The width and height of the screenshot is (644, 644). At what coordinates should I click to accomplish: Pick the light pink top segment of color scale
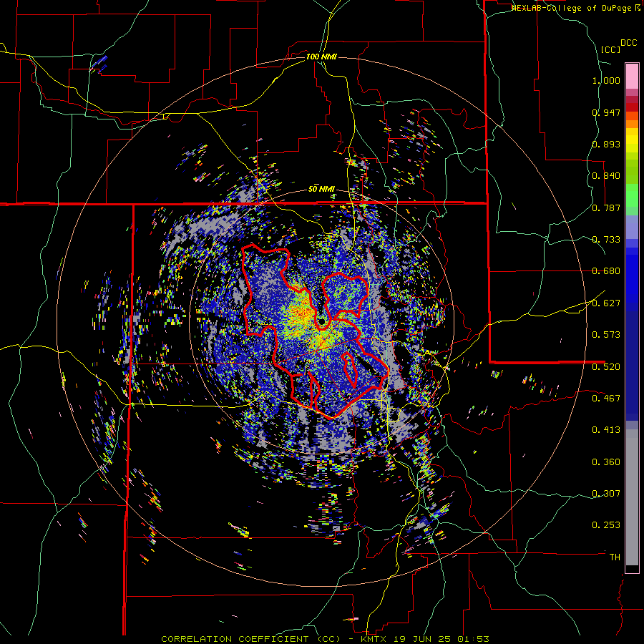pyautogui.click(x=632, y=76)
